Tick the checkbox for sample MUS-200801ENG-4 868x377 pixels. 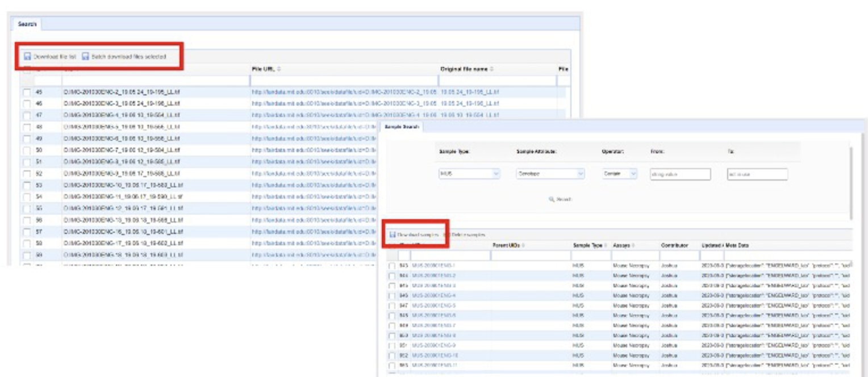[x=392, y=295]
